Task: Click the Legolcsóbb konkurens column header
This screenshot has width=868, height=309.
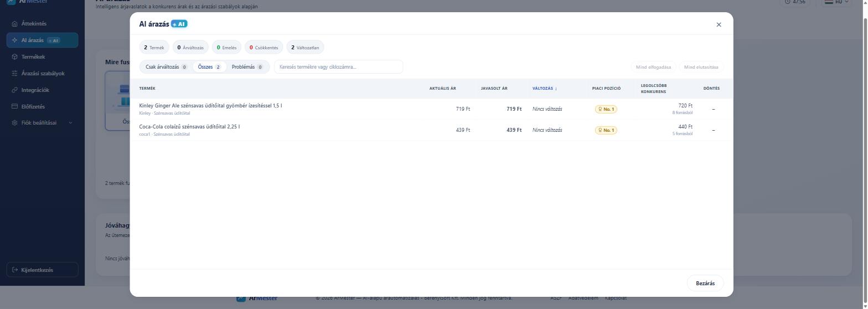Action: (654, 89)
